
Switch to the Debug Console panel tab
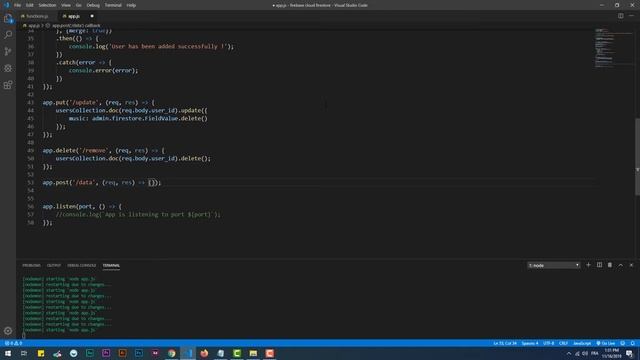tap(82, 265)
